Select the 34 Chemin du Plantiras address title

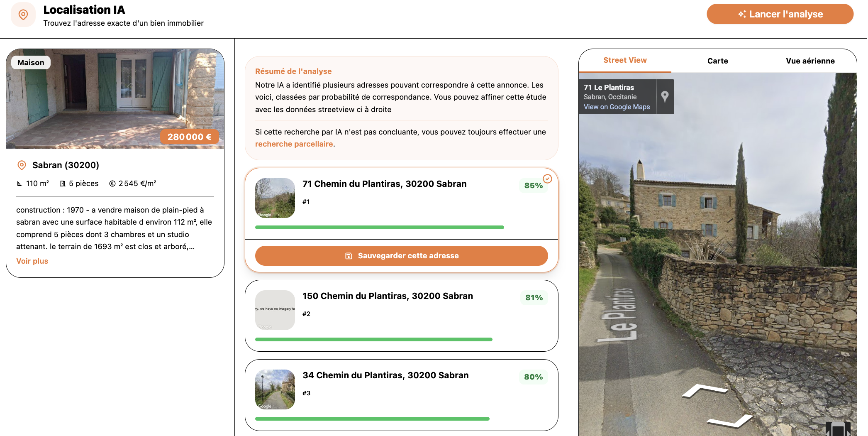[385, 375]
